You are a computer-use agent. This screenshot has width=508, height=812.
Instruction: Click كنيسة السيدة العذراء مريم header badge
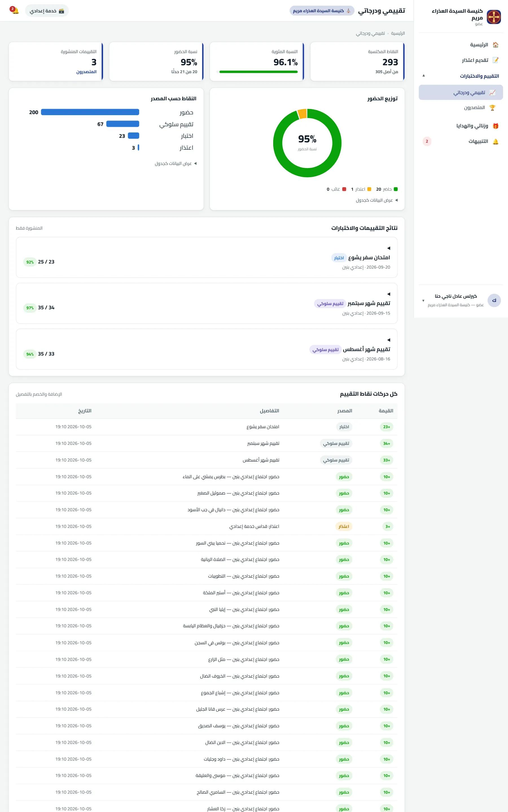pos(322,11)
